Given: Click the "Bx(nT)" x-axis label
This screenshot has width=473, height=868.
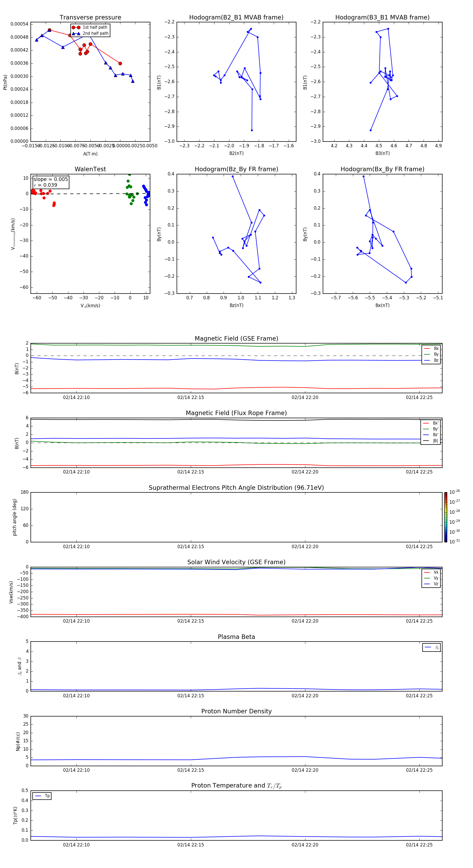Looking at the screenshot, I should [382, 305].
